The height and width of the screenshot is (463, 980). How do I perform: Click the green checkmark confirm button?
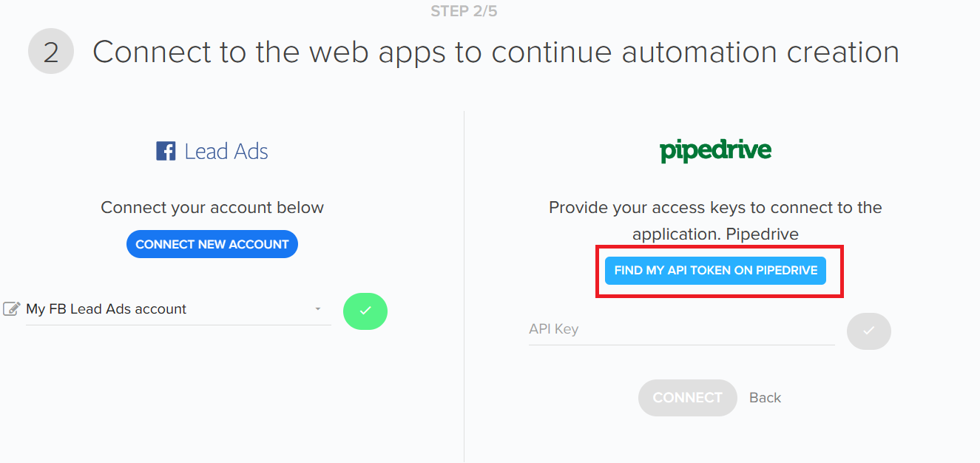click(365, 311)
